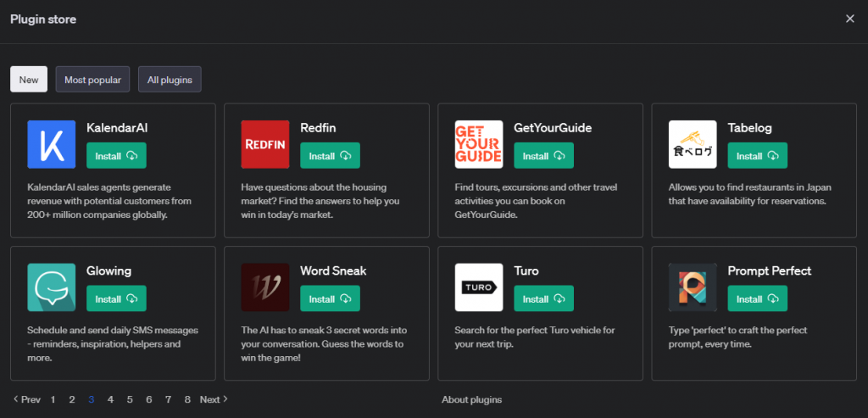Screen dimensions: 868x418
Task: Go to the Next page of plugins
Action: [x=214, y=399]
